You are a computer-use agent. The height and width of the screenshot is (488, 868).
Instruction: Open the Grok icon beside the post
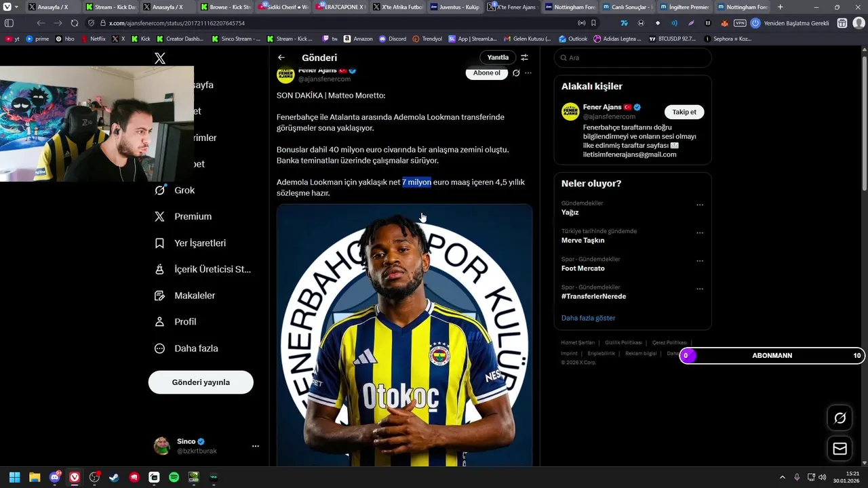click(516, 73)
